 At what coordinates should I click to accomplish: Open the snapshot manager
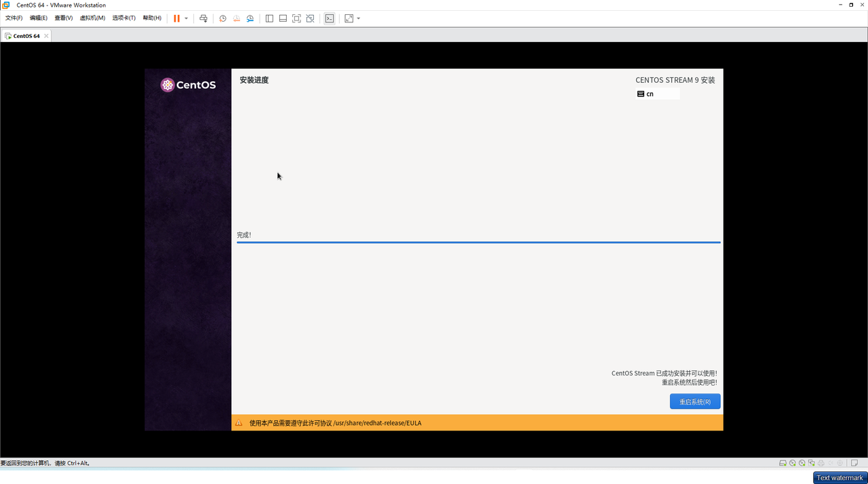click(x=250, y=18)
